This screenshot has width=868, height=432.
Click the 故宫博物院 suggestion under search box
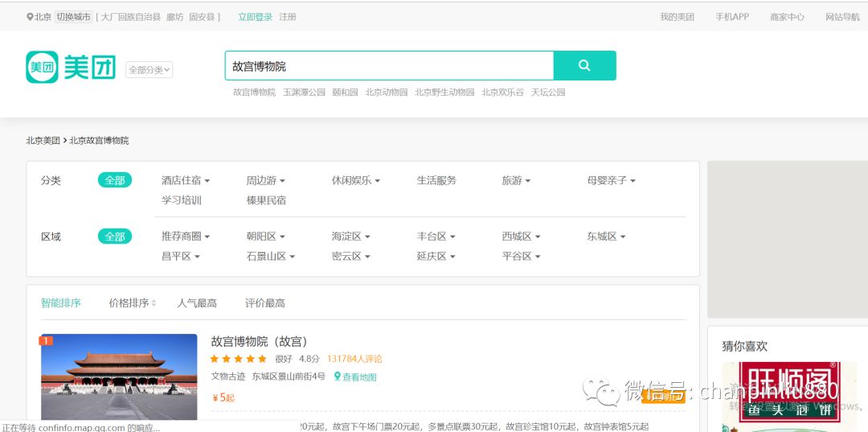254,92
